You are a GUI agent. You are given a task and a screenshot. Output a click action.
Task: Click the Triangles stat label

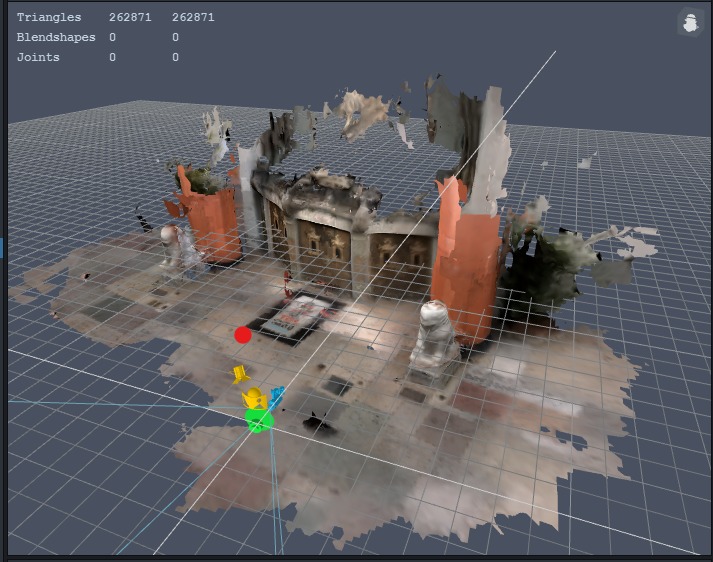click(x=49, y=17)
